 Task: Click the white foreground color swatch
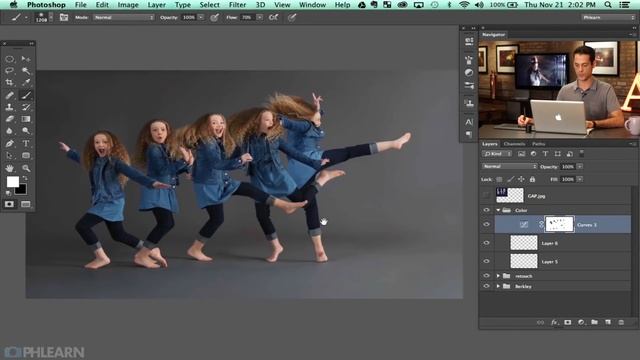(13, 182)
